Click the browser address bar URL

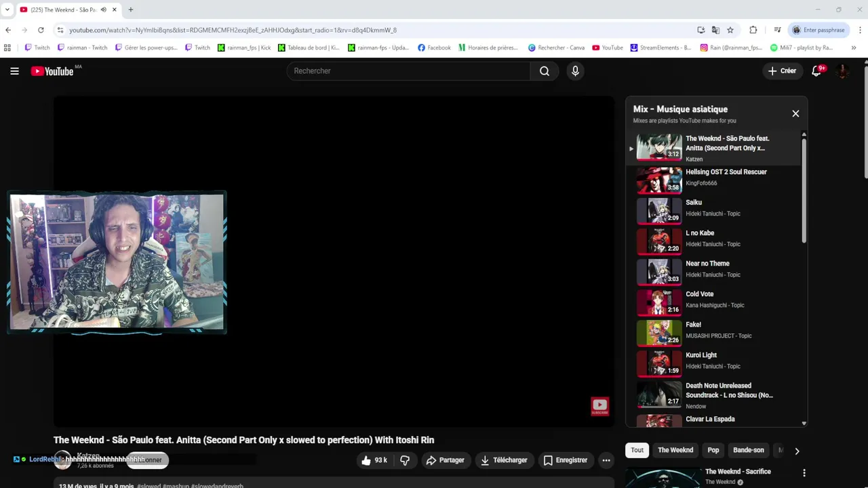(233, 30)
